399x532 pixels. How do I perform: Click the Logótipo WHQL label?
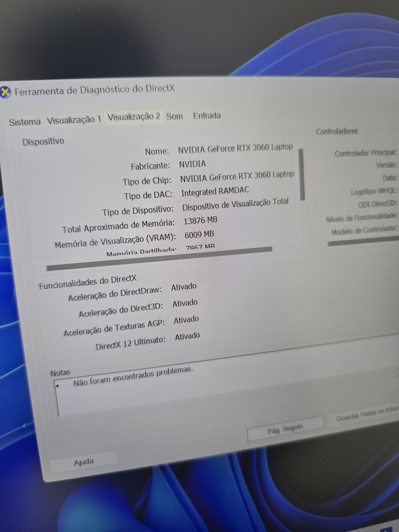374,192
